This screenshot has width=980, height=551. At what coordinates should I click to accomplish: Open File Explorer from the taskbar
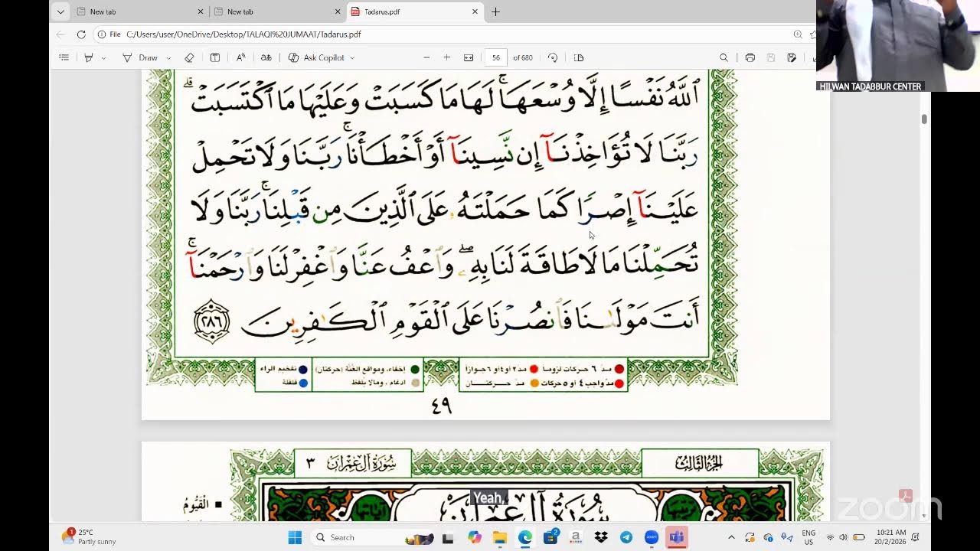click(500, 538)
